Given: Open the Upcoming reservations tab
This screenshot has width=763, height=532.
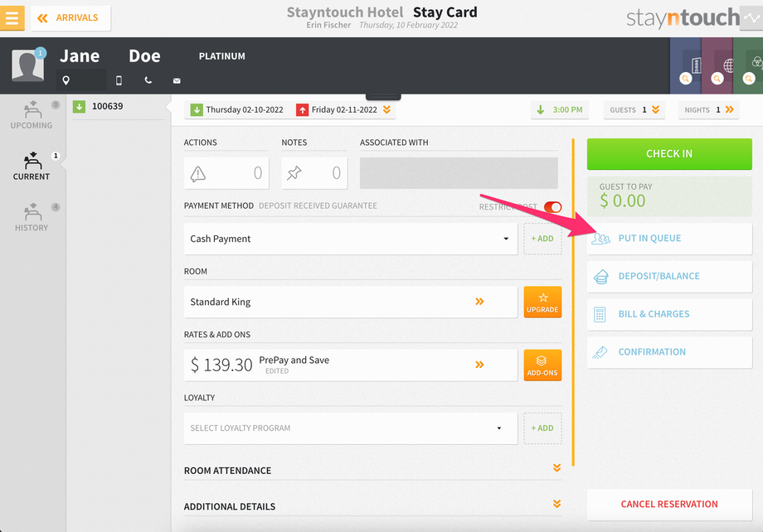Looking at the screenshot, I should pos(32,114).
